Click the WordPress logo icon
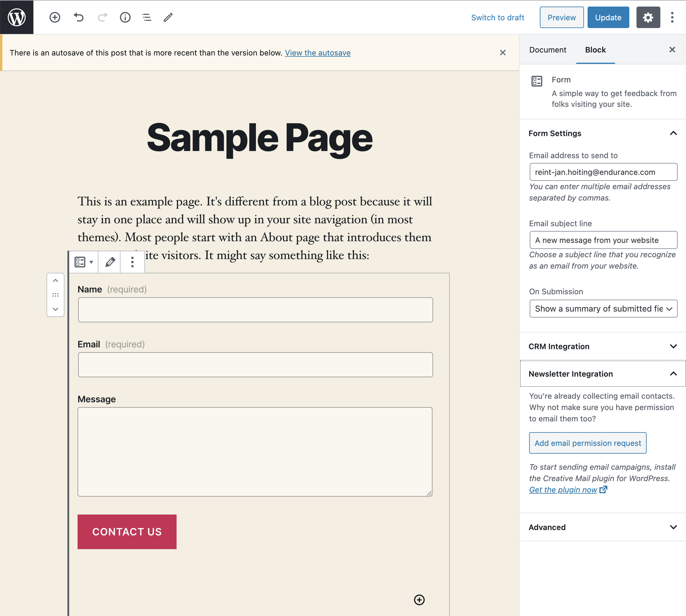 point(17,17)
